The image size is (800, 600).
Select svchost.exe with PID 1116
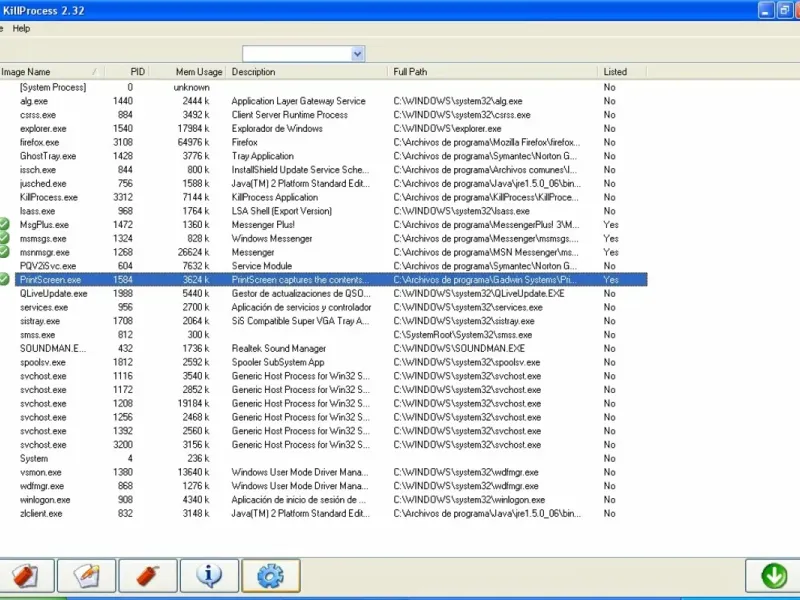pos(43,376)
